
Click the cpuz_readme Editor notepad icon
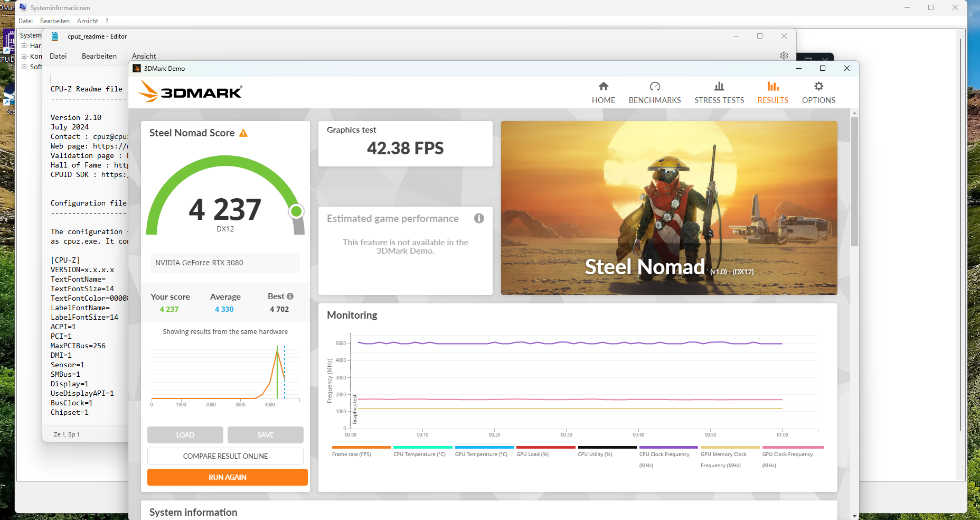(54, 36)
